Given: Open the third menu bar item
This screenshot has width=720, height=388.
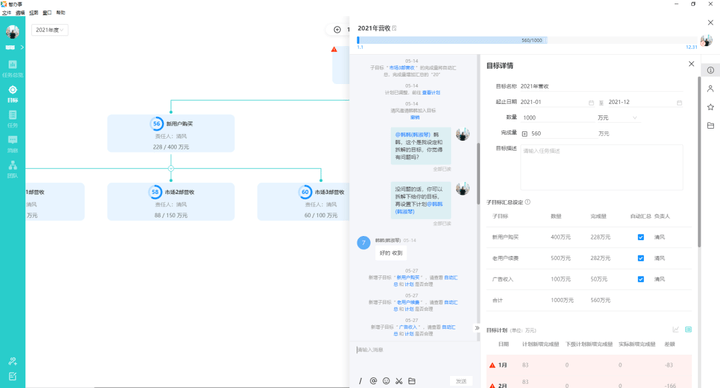Looking at the screenshot, I should pyautogui.click(x=34, y=13).
